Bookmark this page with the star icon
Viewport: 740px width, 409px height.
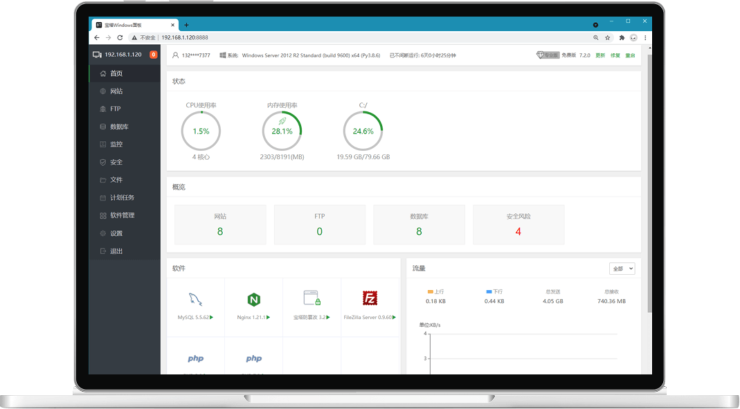click(607, 38)
